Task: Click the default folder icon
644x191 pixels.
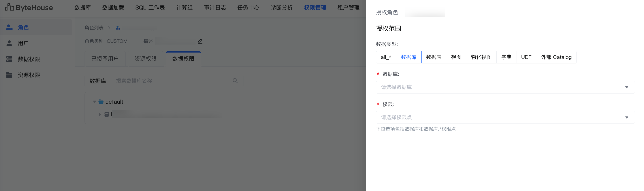Action: pyautogui.click(x=101, y=102)
